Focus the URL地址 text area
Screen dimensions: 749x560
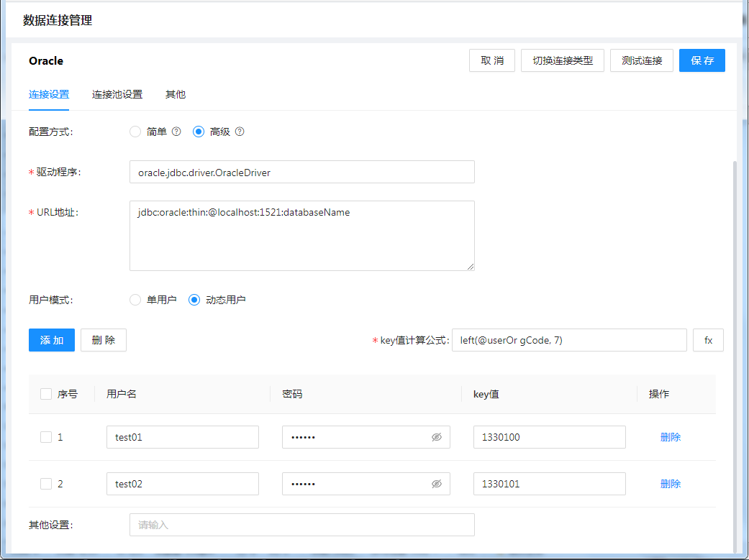tap(301, 236)
